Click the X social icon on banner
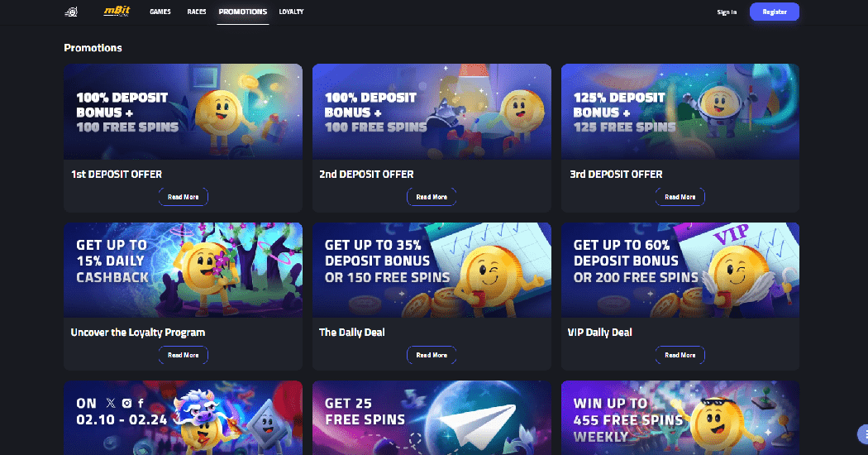The height and width of the screenshot is (455, 868). pyautogui.click(x=111, y=404)
